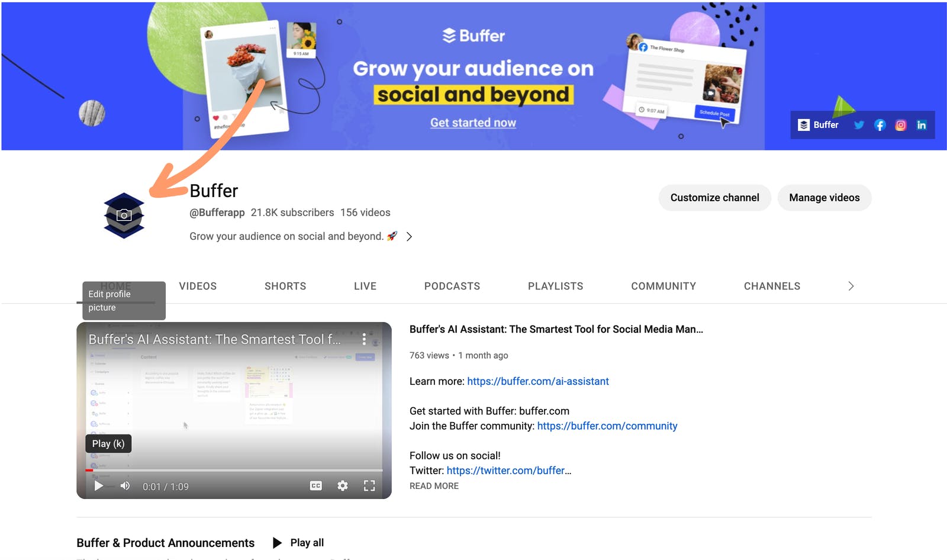This screenshot has width=947, height=560.
Task: Click Play all for Buffer & Product Announcements
Action: (298, 543)
